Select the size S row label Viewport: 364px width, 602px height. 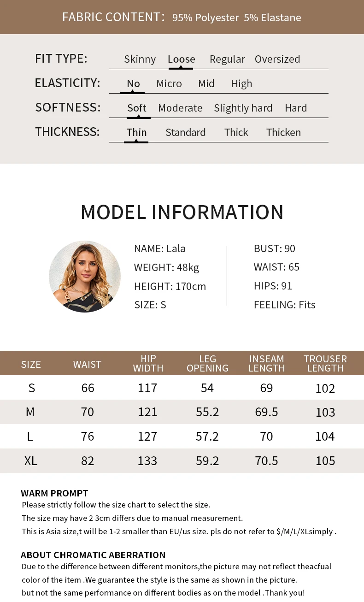click(31, 388)
